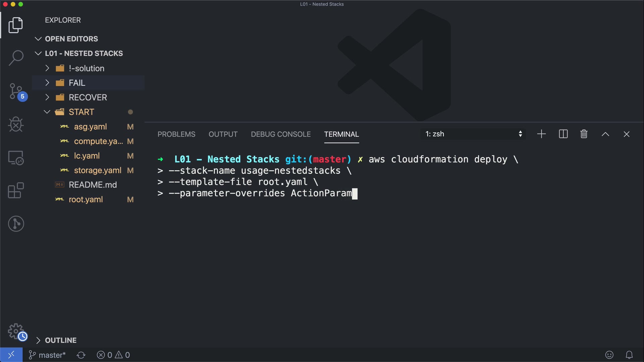Screen dimensions: 644x362
Task: Click the Manage settings gear icon
Action: pyautogui.click(x=16, y=331)
